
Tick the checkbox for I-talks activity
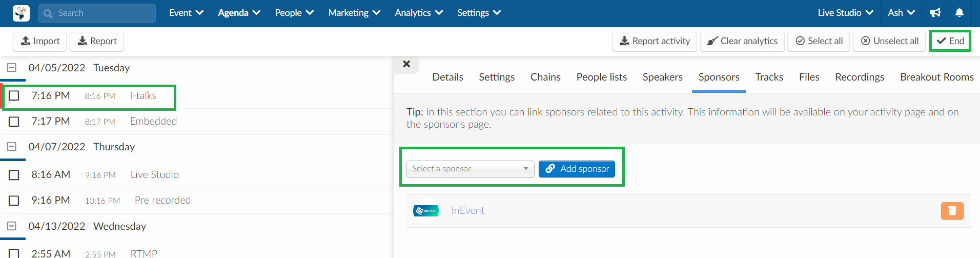click(x=14, y=96)
